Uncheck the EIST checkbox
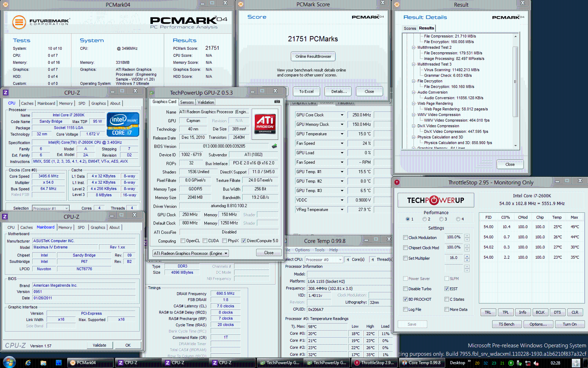 447,289
